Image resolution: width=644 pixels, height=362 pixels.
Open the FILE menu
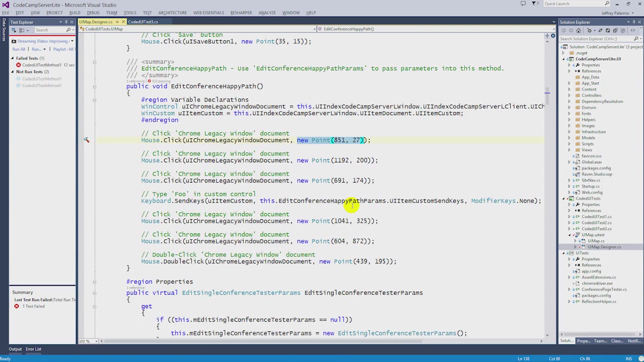5,13
